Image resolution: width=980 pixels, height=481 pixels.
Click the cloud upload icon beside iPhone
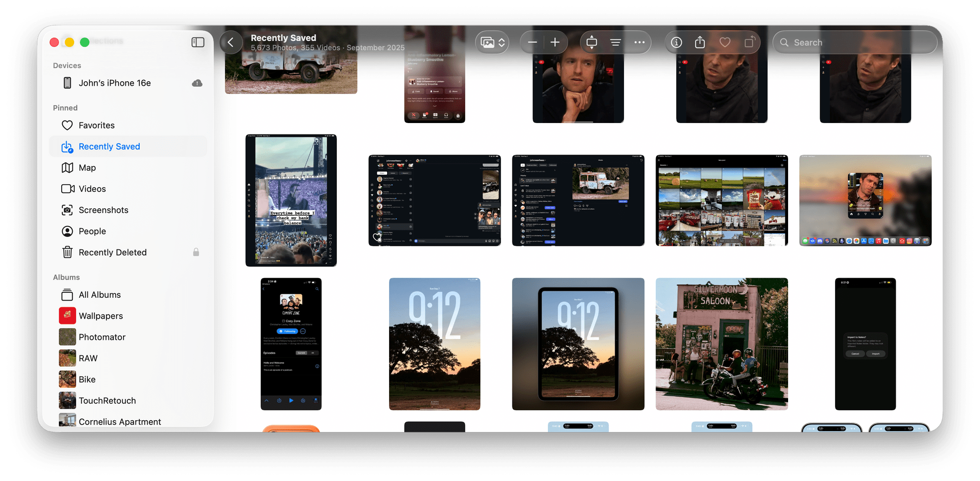[197, 83]
